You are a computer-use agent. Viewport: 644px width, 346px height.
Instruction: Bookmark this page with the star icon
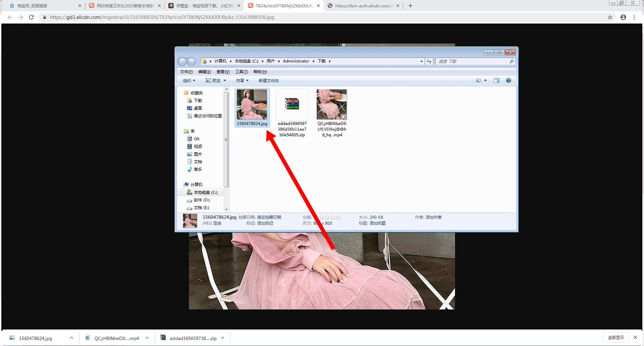tap(610, 17)
